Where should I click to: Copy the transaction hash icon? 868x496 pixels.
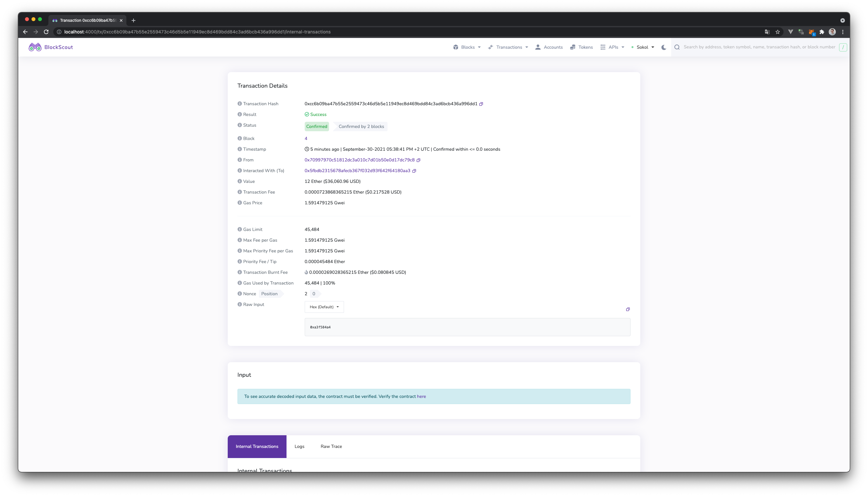(481, 104)
